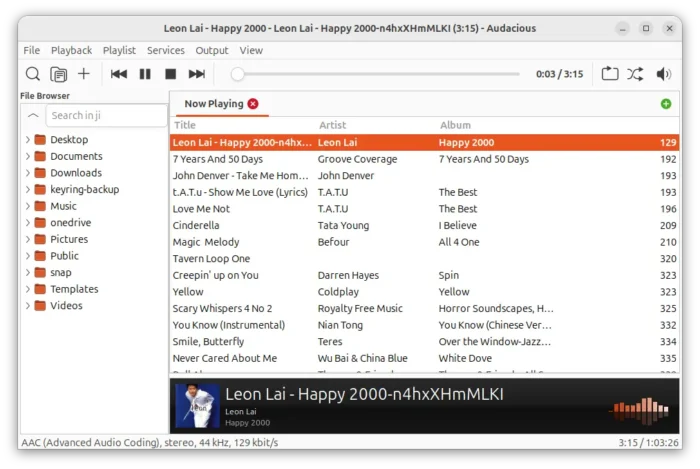The image size is (700, 469).
Task: Open the Services menu
Action: pos(166,50)
